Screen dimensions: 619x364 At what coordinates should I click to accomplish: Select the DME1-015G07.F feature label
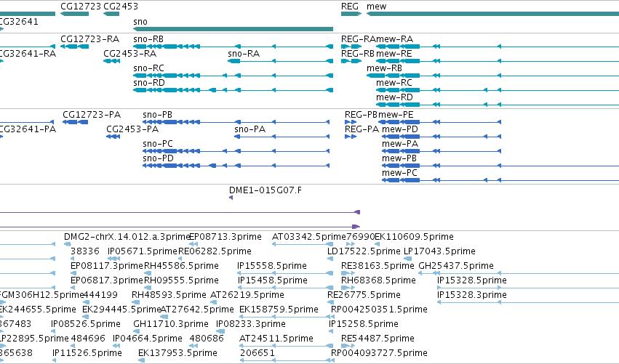click(x=265, y=190)
